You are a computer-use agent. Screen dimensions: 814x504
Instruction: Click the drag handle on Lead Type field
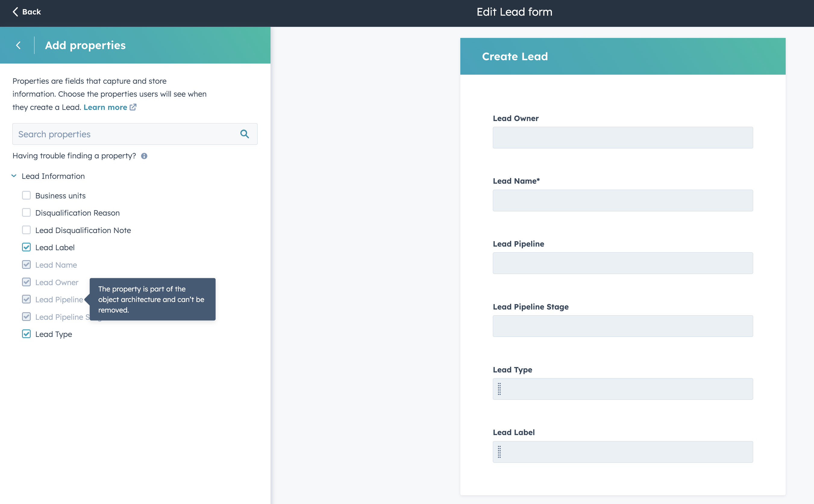pyautogui.click(x=499, y=389)
